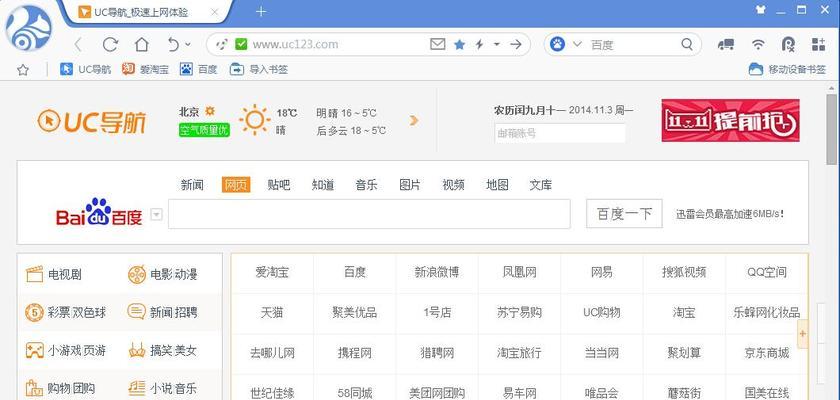Select the 知道 search tab
This screenshot has height=400, width=840.
[x=322, y=185]
